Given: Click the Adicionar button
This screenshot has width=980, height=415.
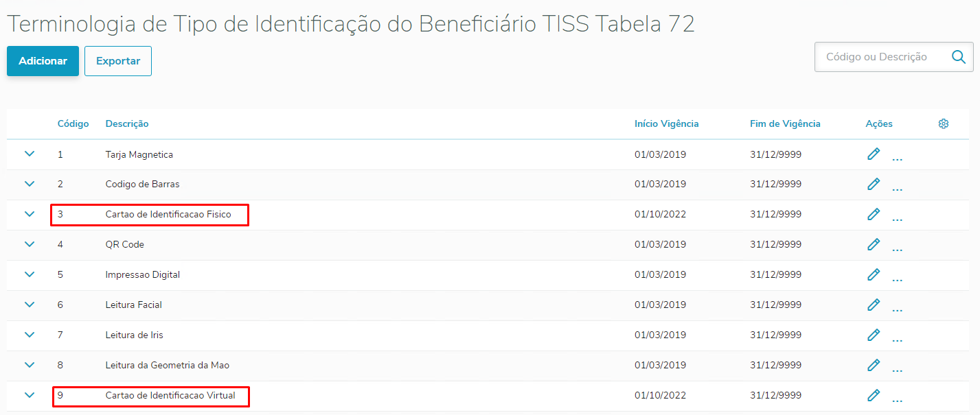Looking at the screenshot, I should pos(43,61).
